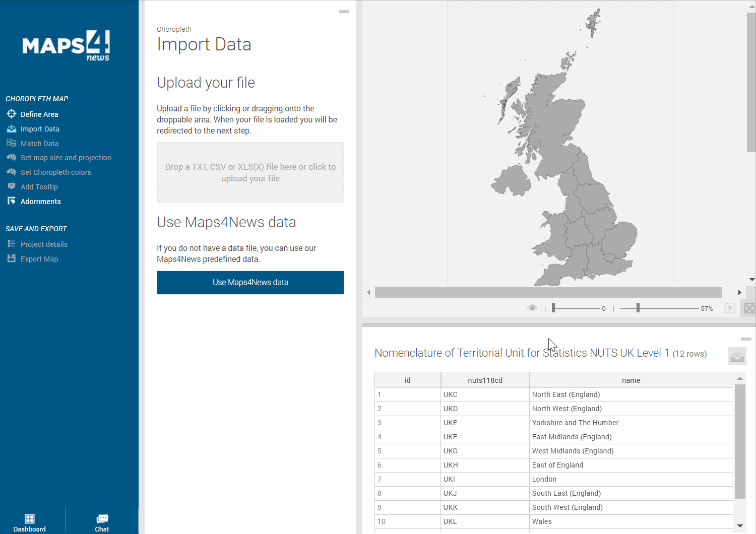Open the Add Tooltip step
The width and height of the screenshot is (756, 534).
(x=39, y=187)
